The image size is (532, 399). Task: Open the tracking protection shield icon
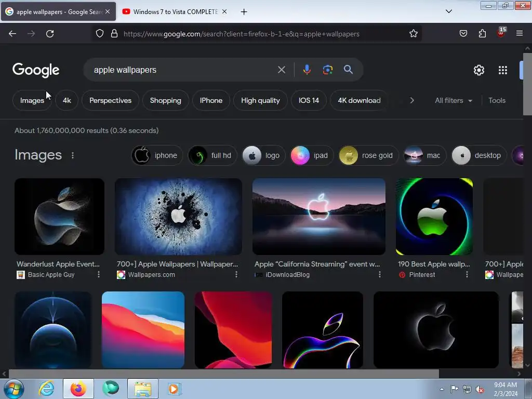[99, 34]
